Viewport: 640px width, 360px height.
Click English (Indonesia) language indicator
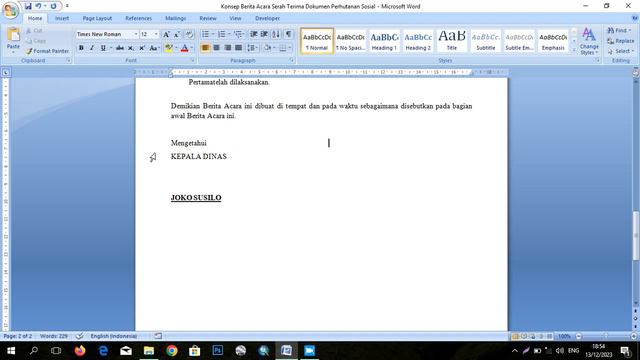coord(113,336)
